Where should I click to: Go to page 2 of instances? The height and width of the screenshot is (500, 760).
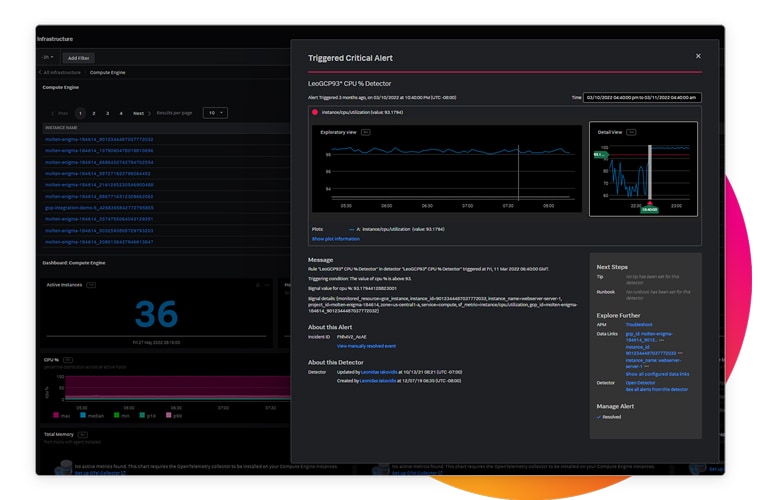pos(94,113)
